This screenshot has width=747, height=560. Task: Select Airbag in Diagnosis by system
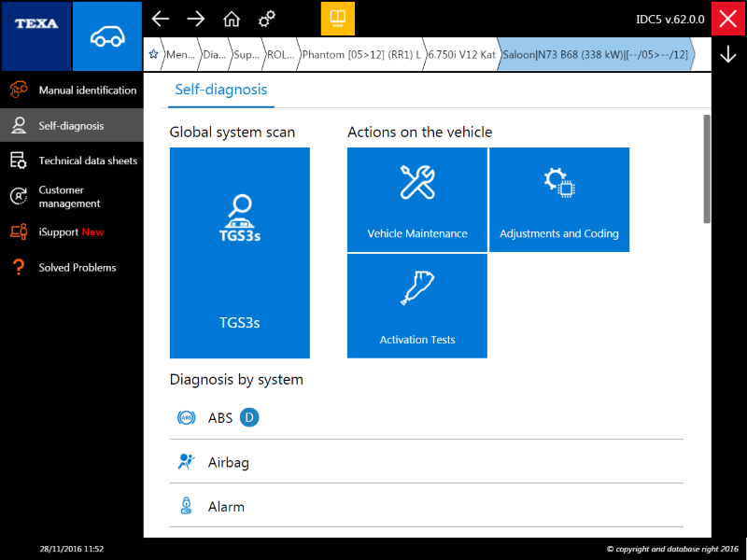pos(427,461)
